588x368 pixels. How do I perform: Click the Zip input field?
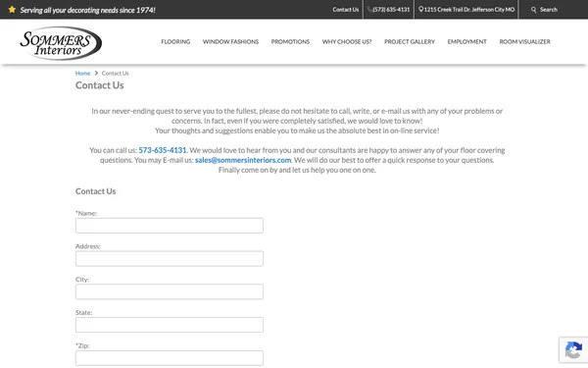coord(170,358)
